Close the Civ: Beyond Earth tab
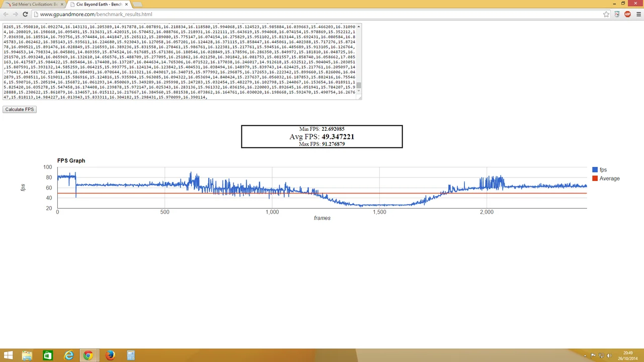 126,4
